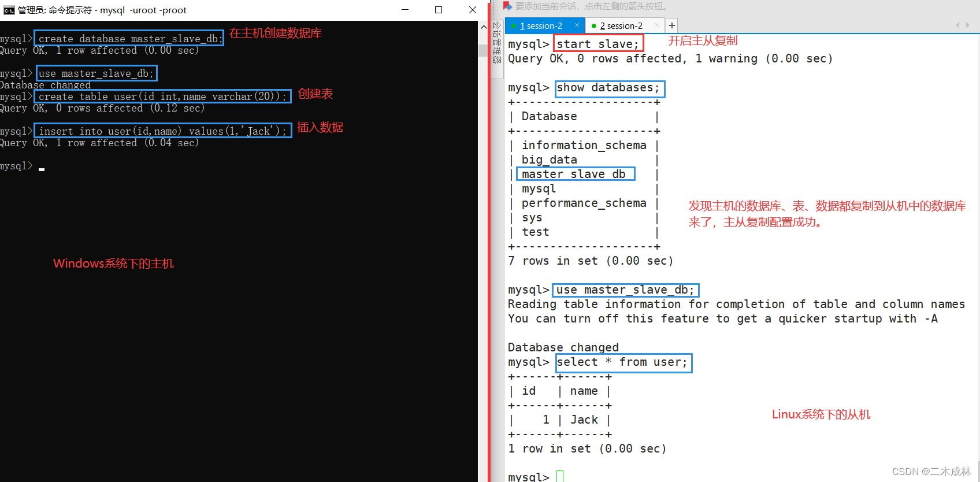Click 'Query OK, 0 rows affected, 1 warning' line
This screenshot has width=980, height=482.
pyautogui.click(x=670, y=58)
